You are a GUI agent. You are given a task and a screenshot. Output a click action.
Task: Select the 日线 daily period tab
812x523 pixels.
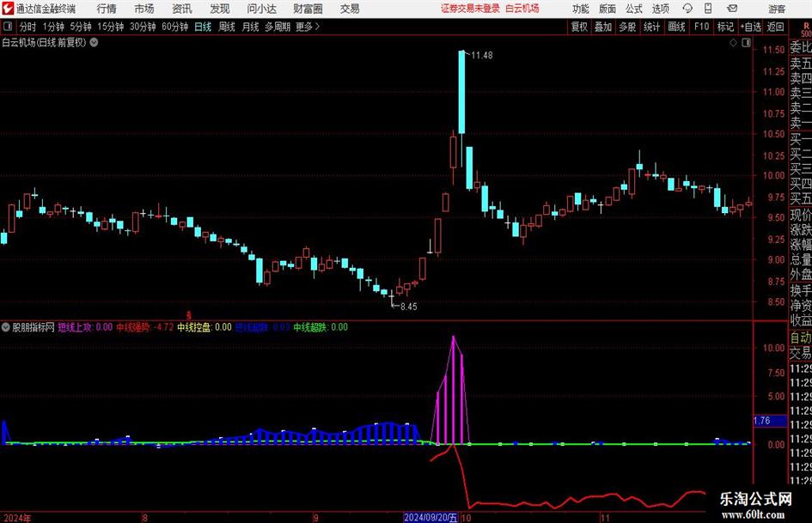203,27
